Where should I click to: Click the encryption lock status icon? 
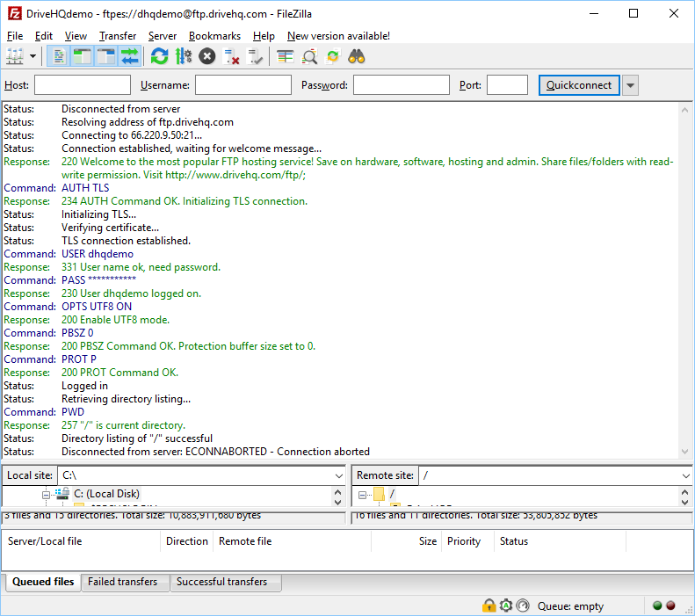489,605
